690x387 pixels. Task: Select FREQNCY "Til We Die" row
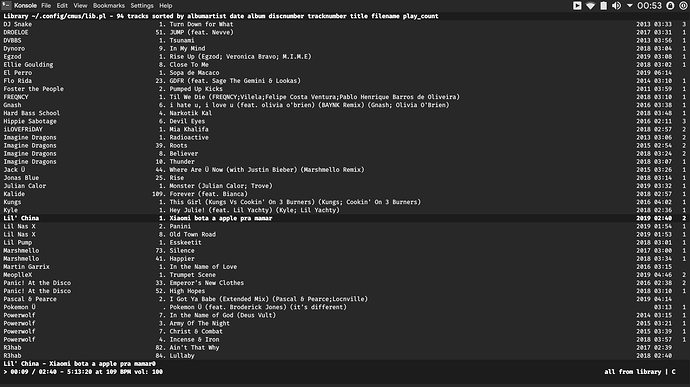click(345, 97)
